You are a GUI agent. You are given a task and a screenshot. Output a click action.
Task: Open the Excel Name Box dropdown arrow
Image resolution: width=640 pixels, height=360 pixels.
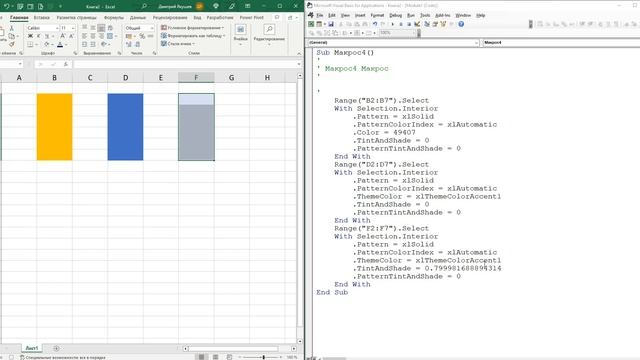click(x=20, y=64)
